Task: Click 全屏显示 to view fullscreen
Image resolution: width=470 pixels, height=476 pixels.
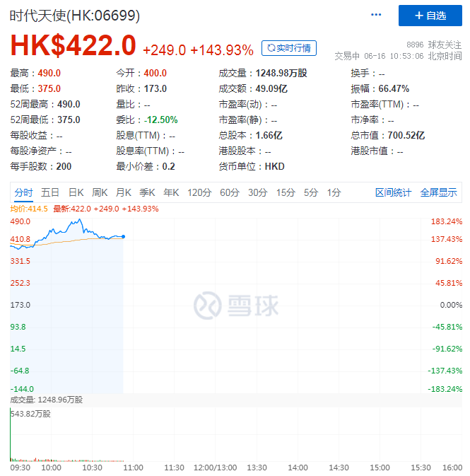Action: click(x=438, y=192)
